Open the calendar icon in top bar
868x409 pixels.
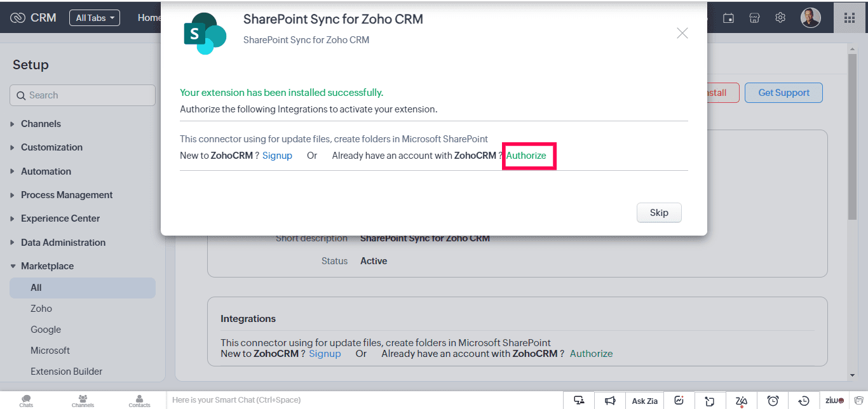pyautogui.click(x=729, y=18)
